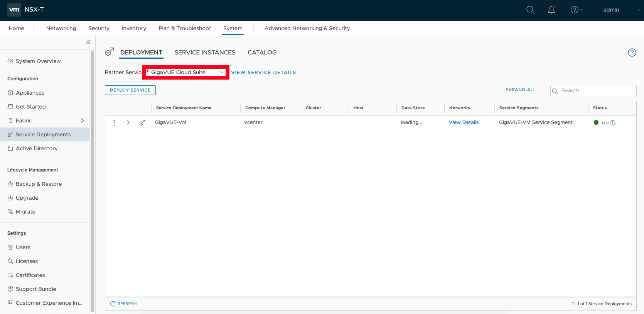Viewport: 644px width, 314px height.
Task: Click the Appliances cube icon
Action: [10, 93]
